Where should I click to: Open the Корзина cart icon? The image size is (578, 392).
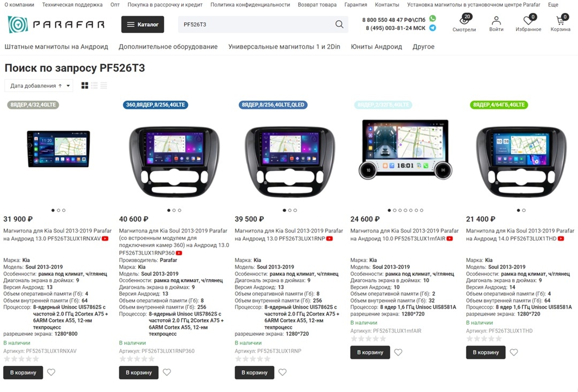pos(561,20)
